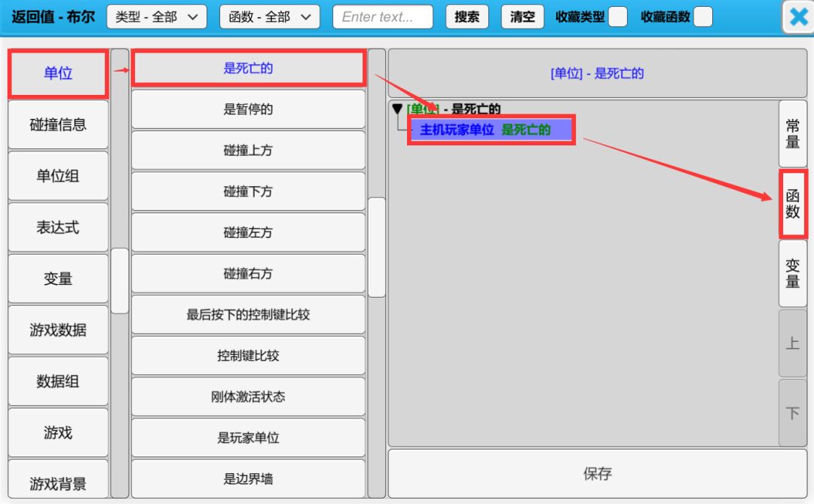The height and width of the screenshot is (504, 814).
Task: Select 主机玩家单位 是死亡的 tree item
Action: 490,130
